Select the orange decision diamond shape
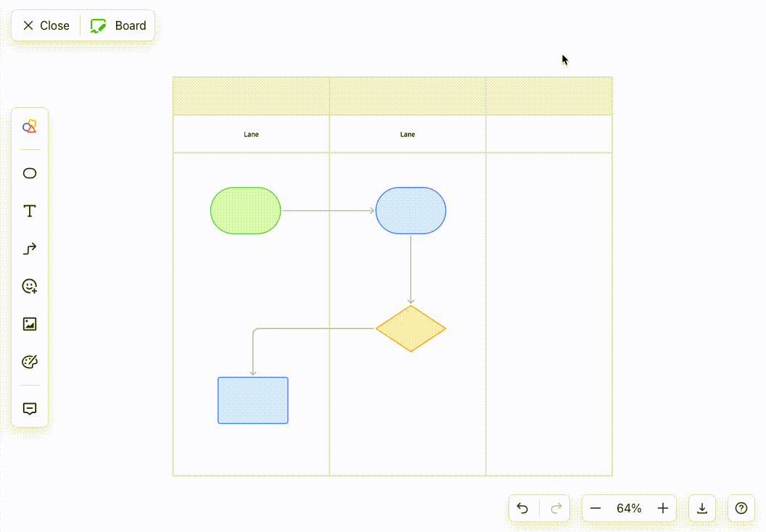 411,328
